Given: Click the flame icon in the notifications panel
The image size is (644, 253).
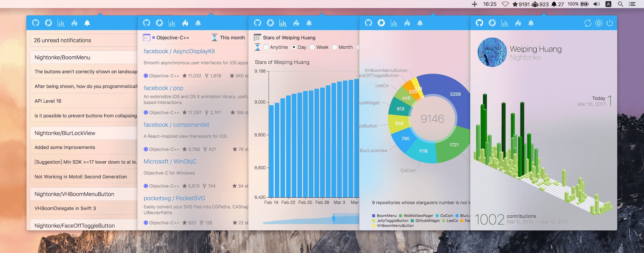Looking at the screenshot, I should click(x=74, y=23).
